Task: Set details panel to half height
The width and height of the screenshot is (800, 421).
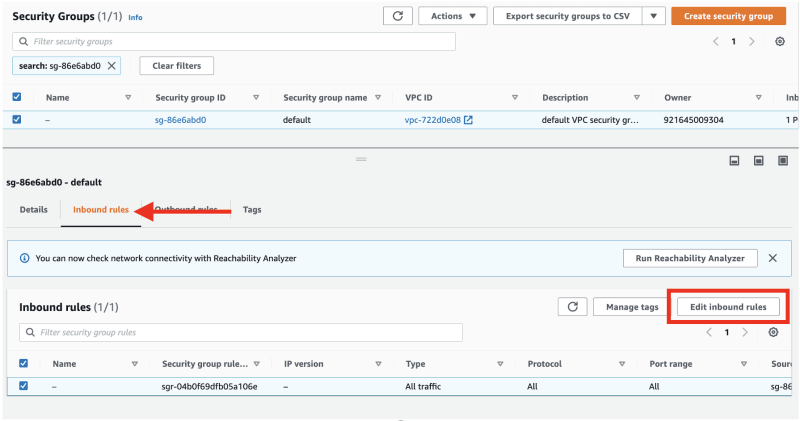Action: point(759,161)
